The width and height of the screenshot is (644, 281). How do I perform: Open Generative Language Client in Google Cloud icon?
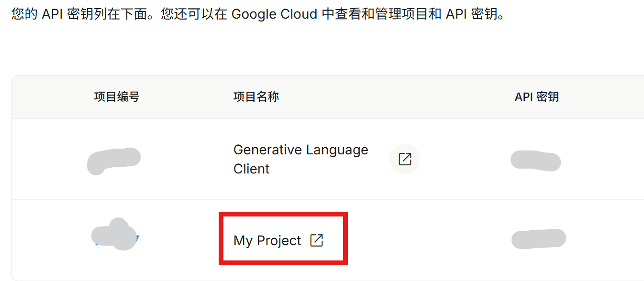(x=405, y=159)
